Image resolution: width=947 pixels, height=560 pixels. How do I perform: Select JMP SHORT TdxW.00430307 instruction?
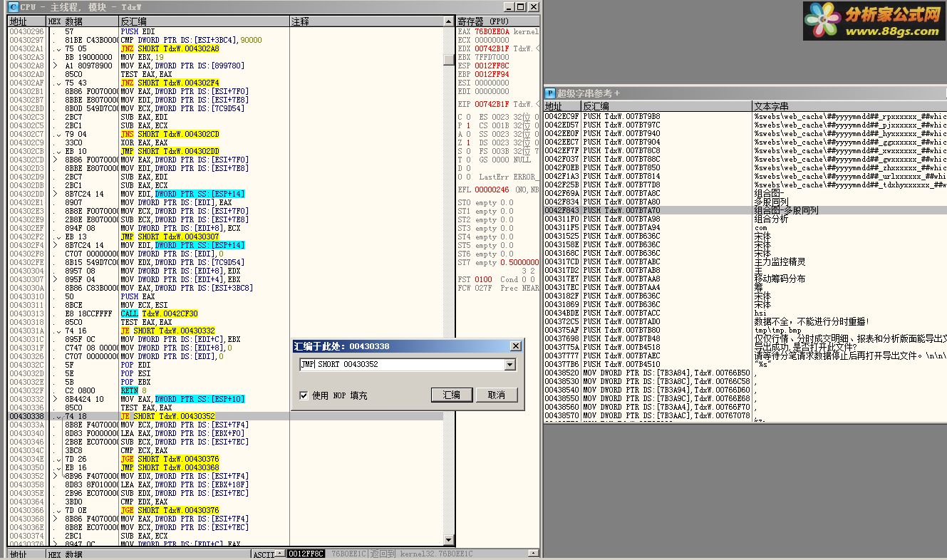(170, 237)
